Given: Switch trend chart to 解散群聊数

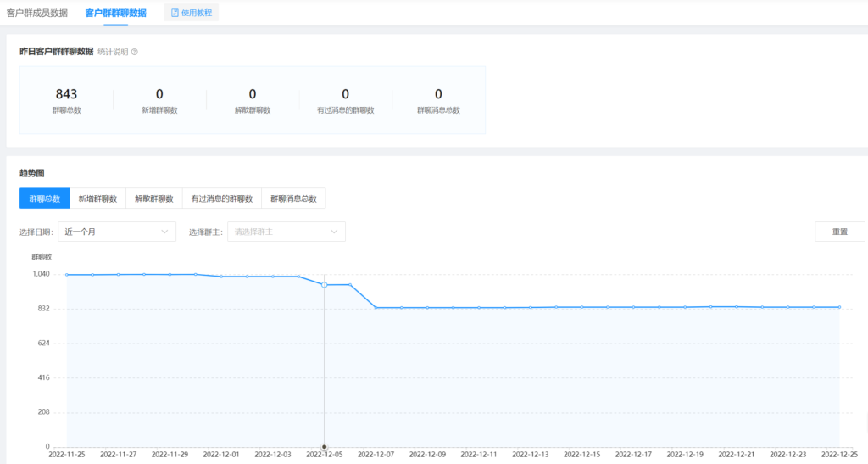Looking at the screenshot, I should pos(154,198).
